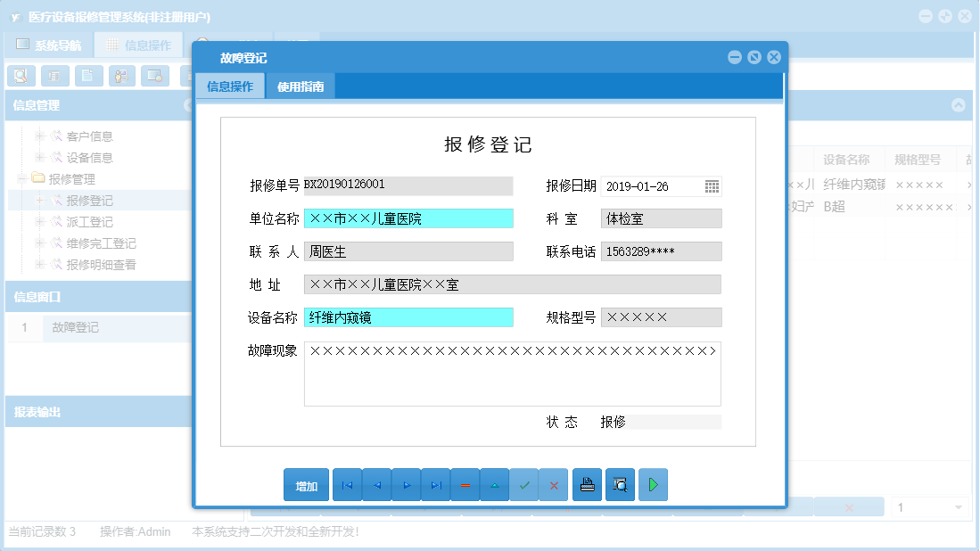Open the calendar picker next to 报修日期
The width and height of the screenshot is (980, 551).
712,185
